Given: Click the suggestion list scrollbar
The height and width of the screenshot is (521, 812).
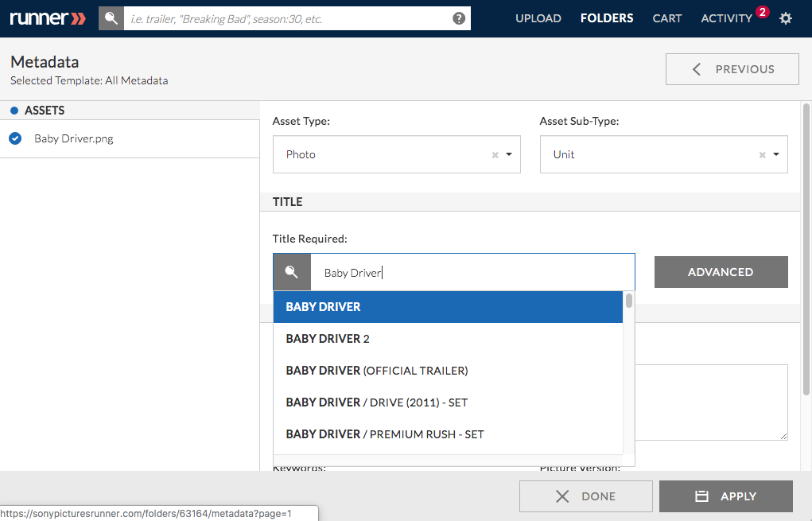Looking at the screenshot, I should click(x=628, y=301).
